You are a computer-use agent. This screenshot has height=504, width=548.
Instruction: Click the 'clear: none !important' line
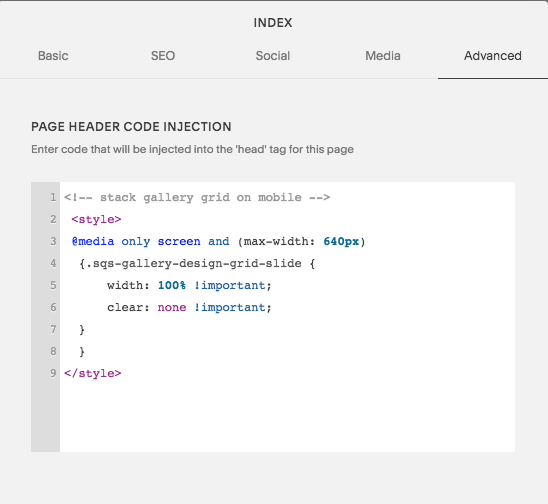pyautogui.click(x=189, y=308)
